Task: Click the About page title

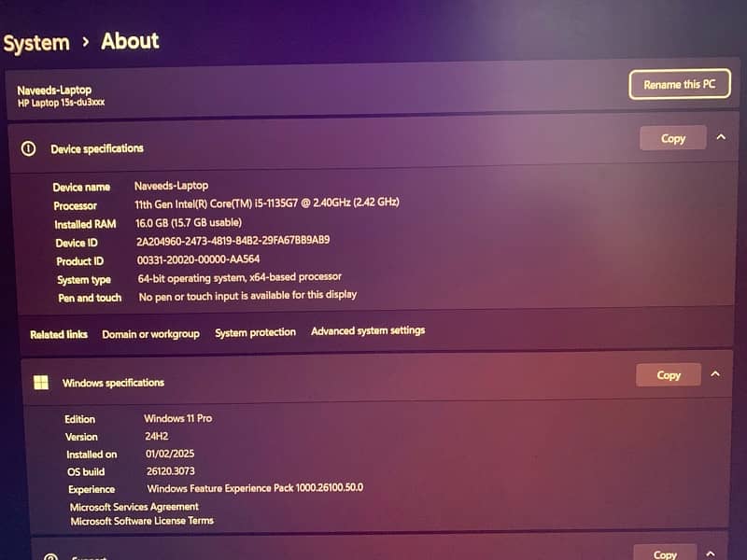Action: pos(130,41)
